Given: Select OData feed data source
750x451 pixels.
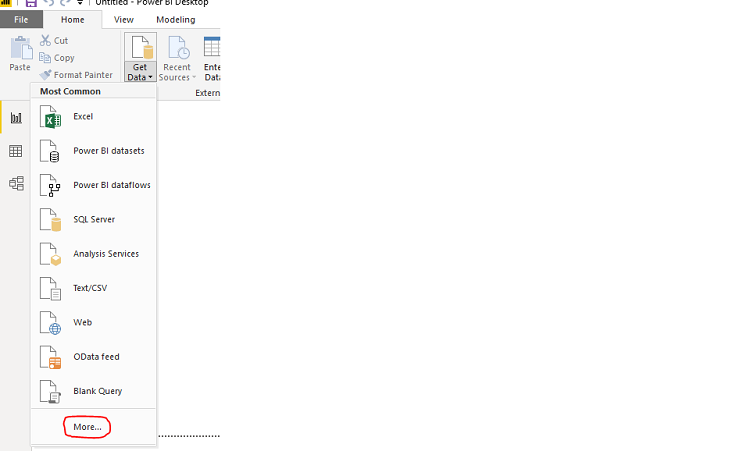Looking at the screenshot, I should 94,357.
